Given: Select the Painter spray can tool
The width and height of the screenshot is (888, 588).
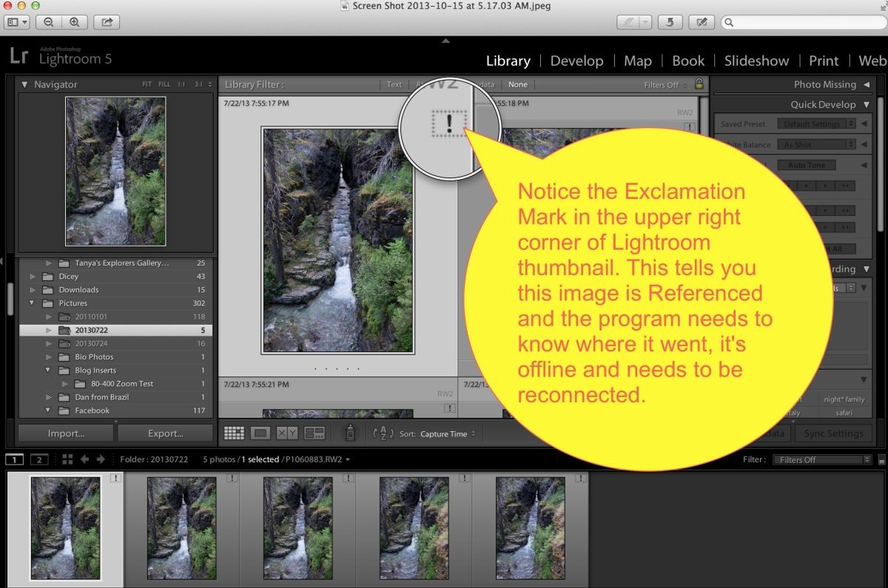Looking at the screenshot, I should 351,433.
